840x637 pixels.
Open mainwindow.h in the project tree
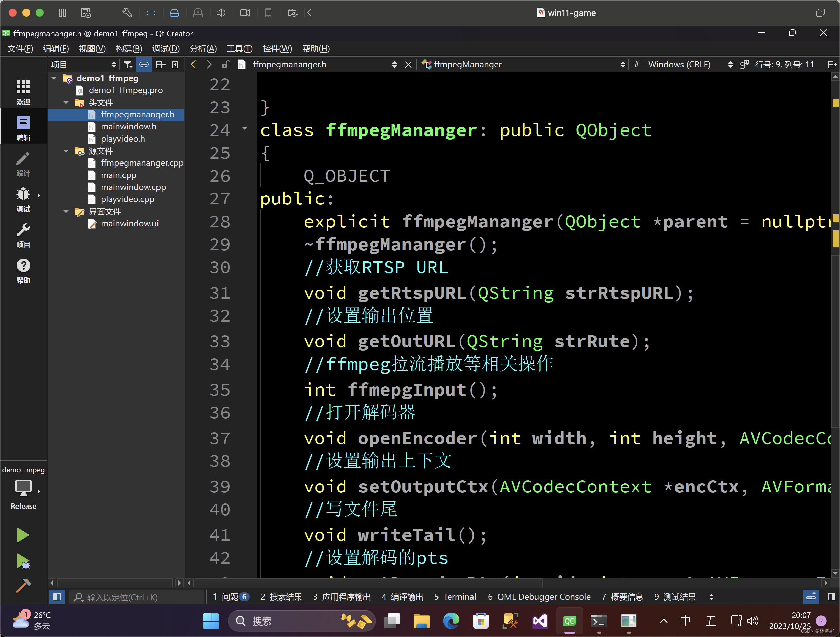click(128, 126)
